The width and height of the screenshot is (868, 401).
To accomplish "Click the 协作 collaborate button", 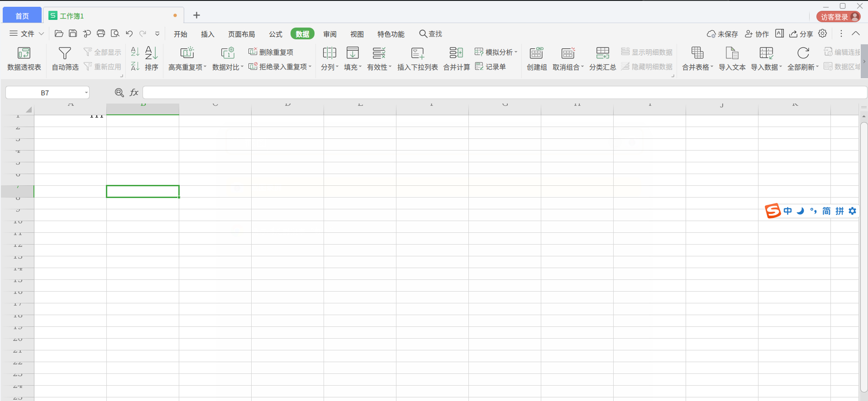I will point(757,34).
